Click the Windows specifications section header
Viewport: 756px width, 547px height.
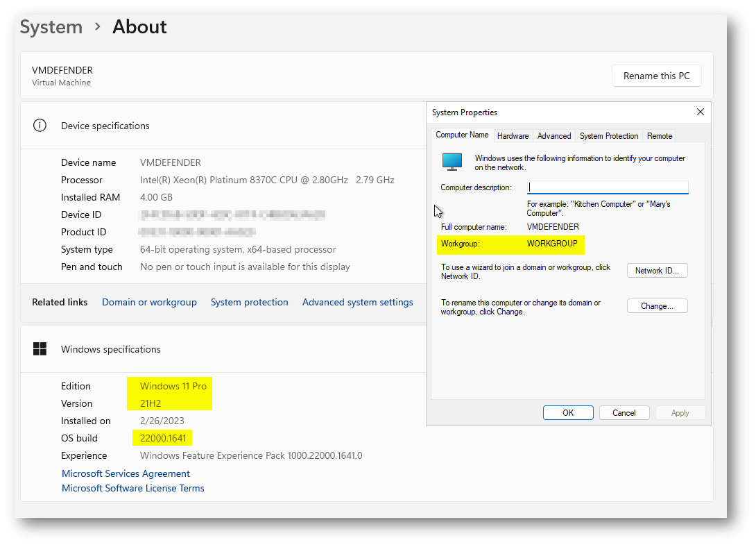[x=111, y=349]
